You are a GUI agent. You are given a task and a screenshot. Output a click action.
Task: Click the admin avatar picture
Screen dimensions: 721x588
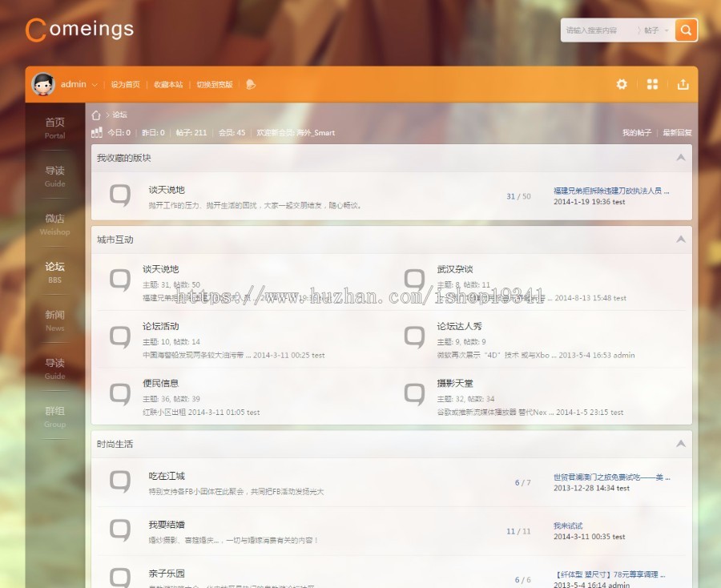(42, 84)
